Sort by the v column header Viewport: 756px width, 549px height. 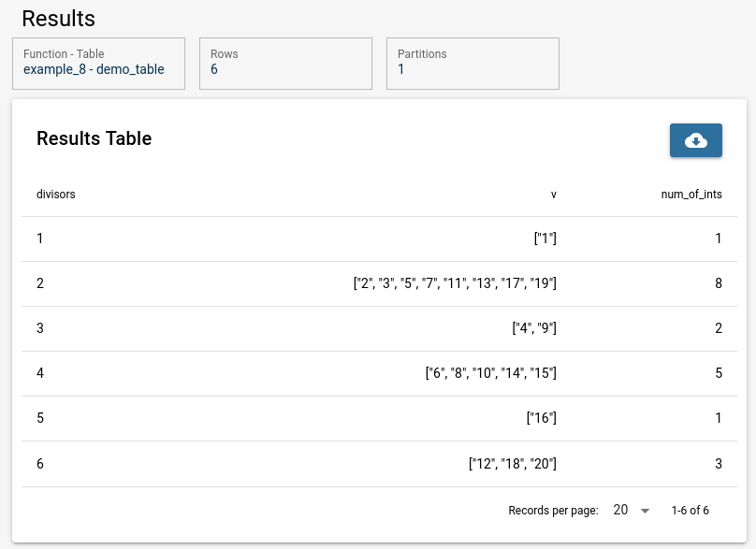coord(554,195)
